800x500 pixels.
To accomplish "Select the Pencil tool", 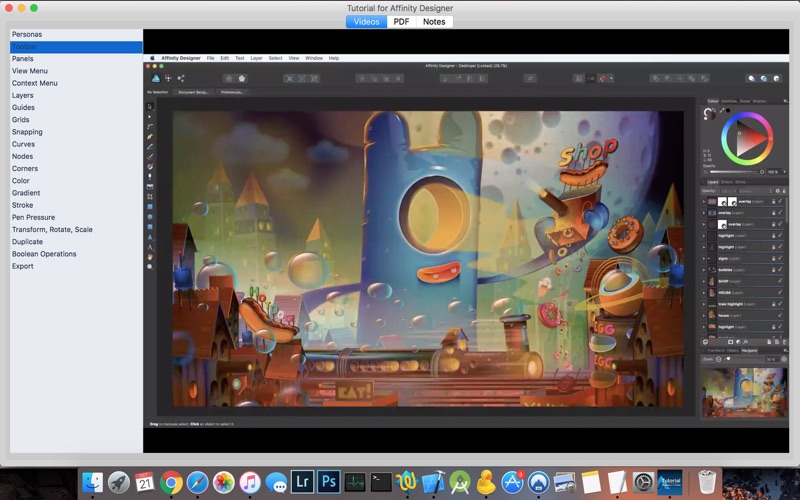I will [x=149, y=146].
